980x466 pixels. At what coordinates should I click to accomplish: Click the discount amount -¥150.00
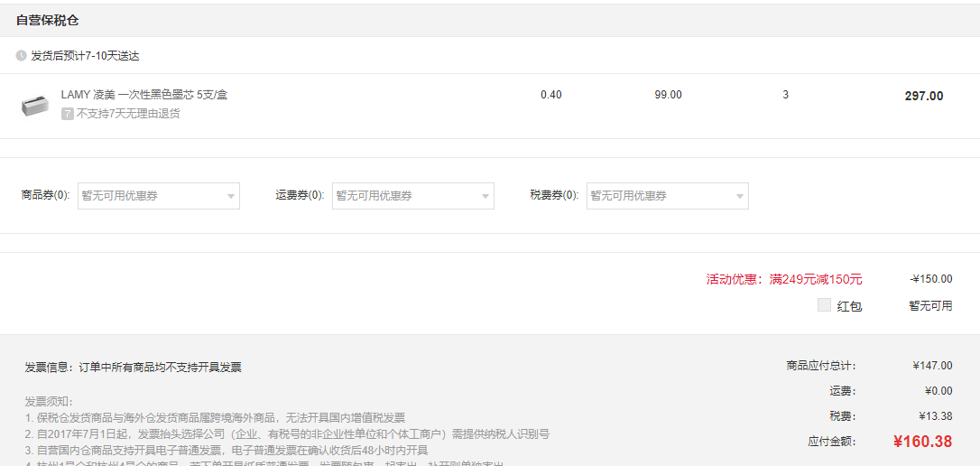click(x=931, y=279)
